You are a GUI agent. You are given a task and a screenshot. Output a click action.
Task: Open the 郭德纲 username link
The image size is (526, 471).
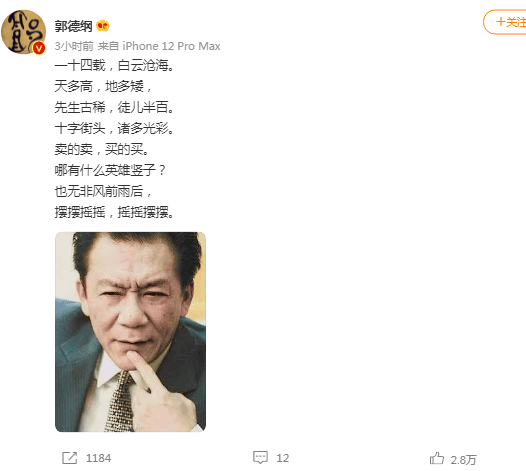tap(73, 26)
